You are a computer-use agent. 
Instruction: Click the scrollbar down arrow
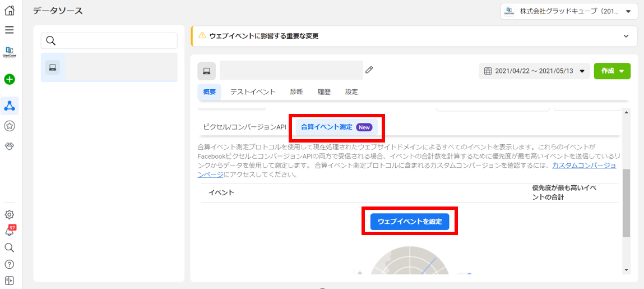[626, 270]
